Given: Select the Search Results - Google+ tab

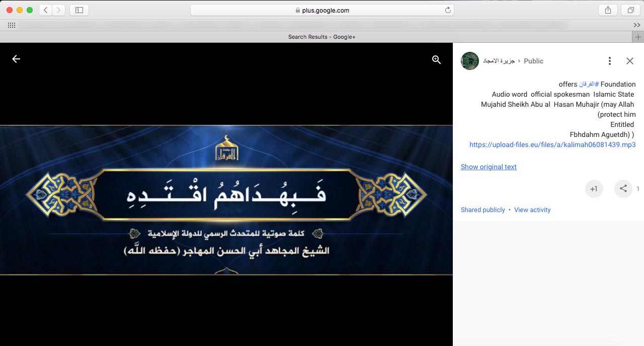Looking at the screenshot, I should (x=322, y=37).
